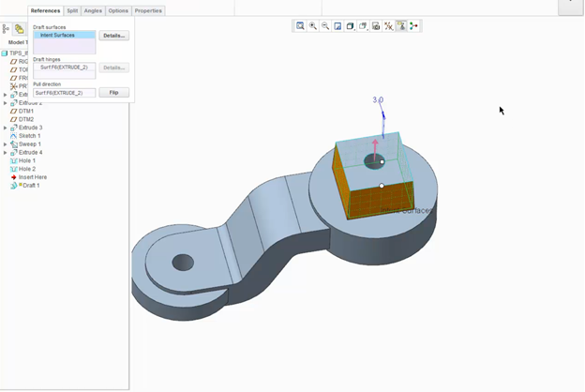Open the Display Style cube icon
The height and width of the screenshot is (392, 585).
coord(350,25)
